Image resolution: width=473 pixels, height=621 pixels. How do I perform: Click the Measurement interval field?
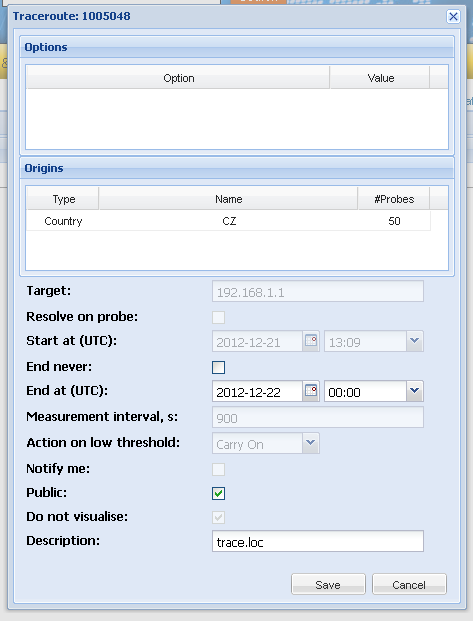point(318,417)
